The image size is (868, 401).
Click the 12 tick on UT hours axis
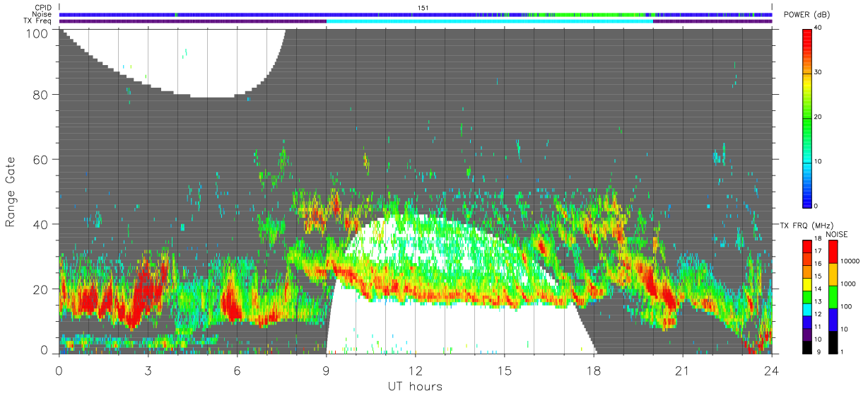coord(415,370)
